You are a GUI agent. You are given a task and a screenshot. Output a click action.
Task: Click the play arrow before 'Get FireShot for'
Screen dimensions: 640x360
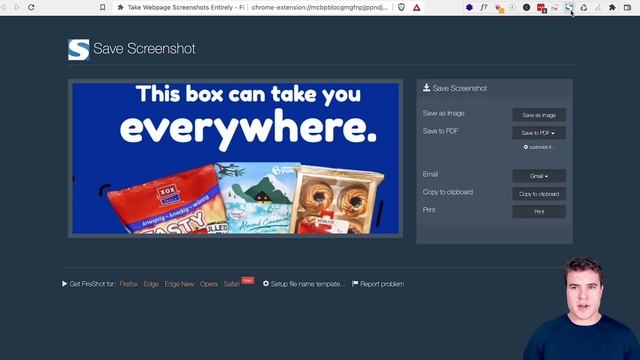64,284
